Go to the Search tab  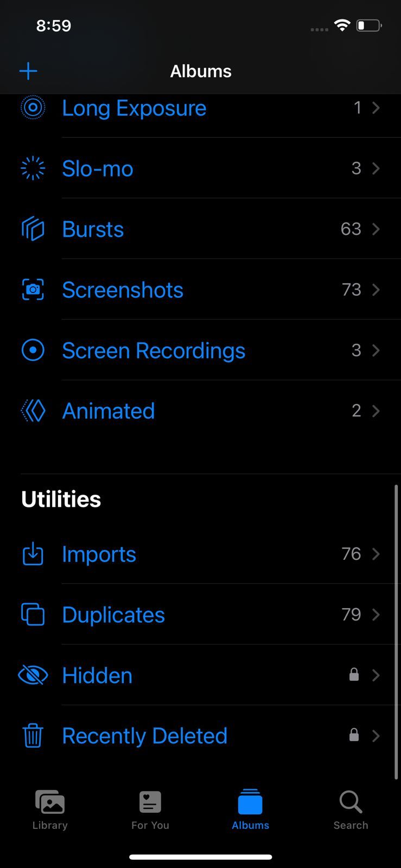351,810
